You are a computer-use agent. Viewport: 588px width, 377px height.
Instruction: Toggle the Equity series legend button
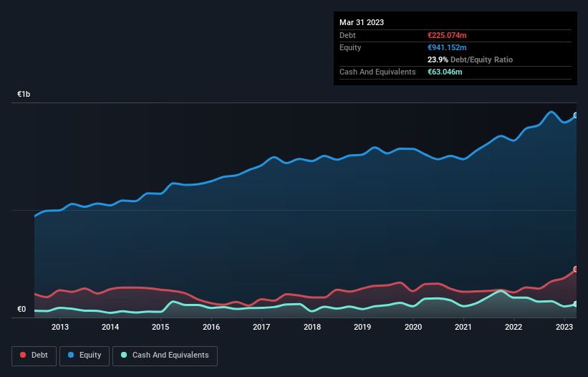pyautogui.click(x=85, y=355)
